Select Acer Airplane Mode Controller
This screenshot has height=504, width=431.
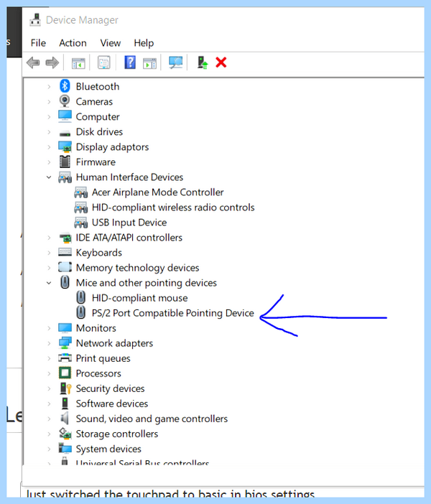tap(157, 192)
